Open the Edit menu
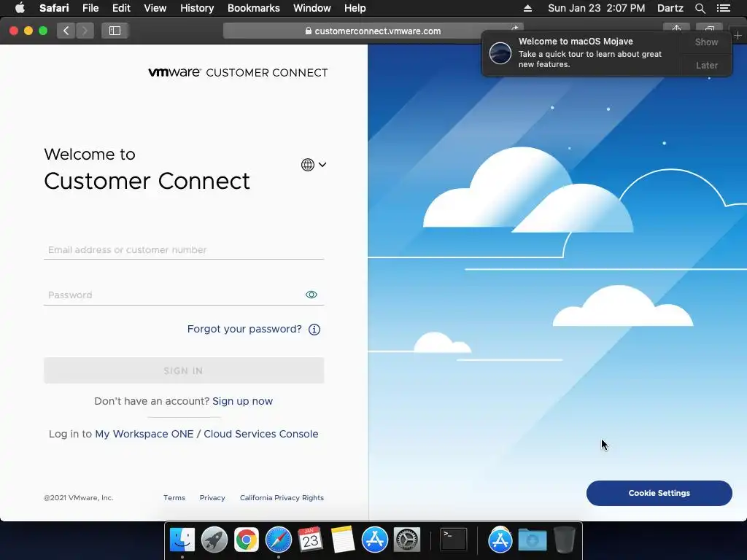The image size is (747, 560). pyautogui.click(x=122, y=8)
